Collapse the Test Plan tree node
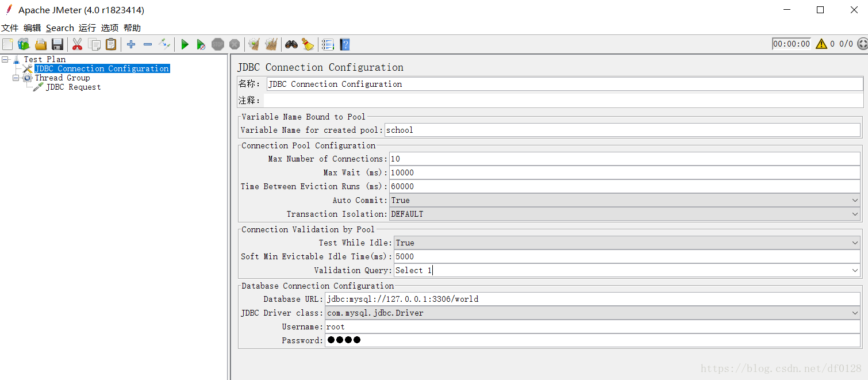This screenshot has height=380, width=868. click(x=5, y=59)
